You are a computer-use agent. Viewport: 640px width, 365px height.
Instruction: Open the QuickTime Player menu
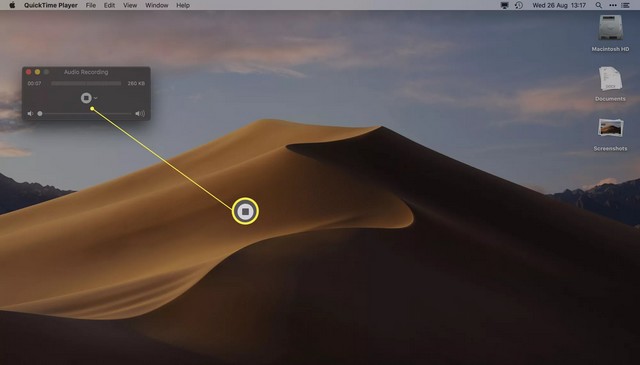coord(51,5)
